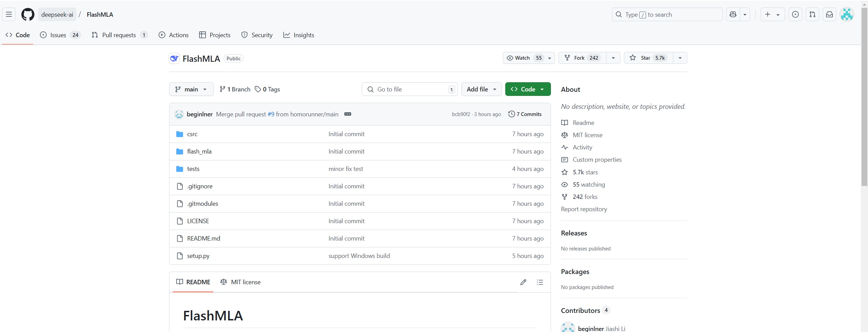This screenshot has width=868, height=332.
Task: Open 'support Windows build' commit message
Action: [x=359, y=256]
